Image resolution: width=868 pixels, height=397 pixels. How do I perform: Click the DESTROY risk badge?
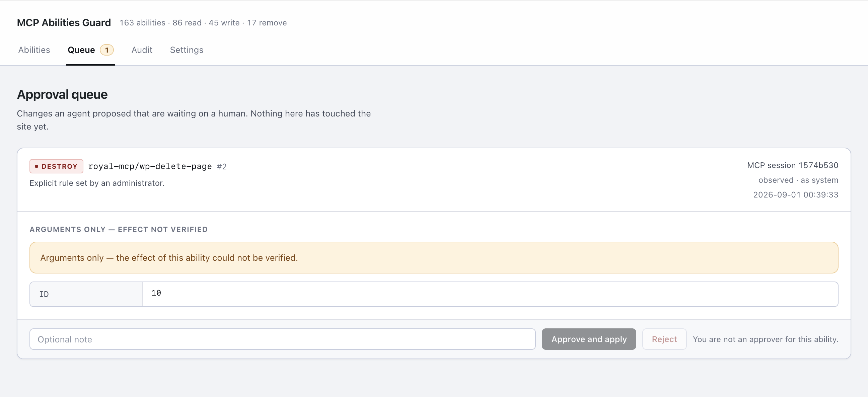click(x=56, y=166)
